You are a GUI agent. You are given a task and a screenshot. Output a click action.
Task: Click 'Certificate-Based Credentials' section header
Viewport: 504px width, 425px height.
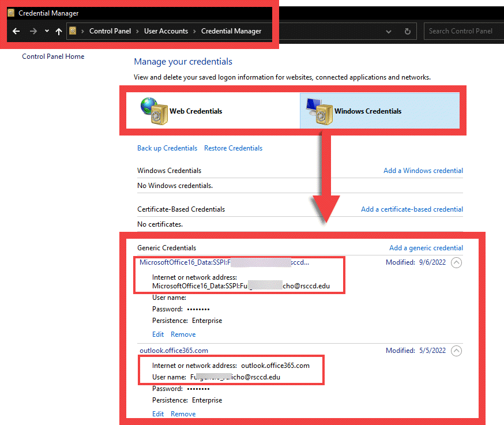pos(181,209)
